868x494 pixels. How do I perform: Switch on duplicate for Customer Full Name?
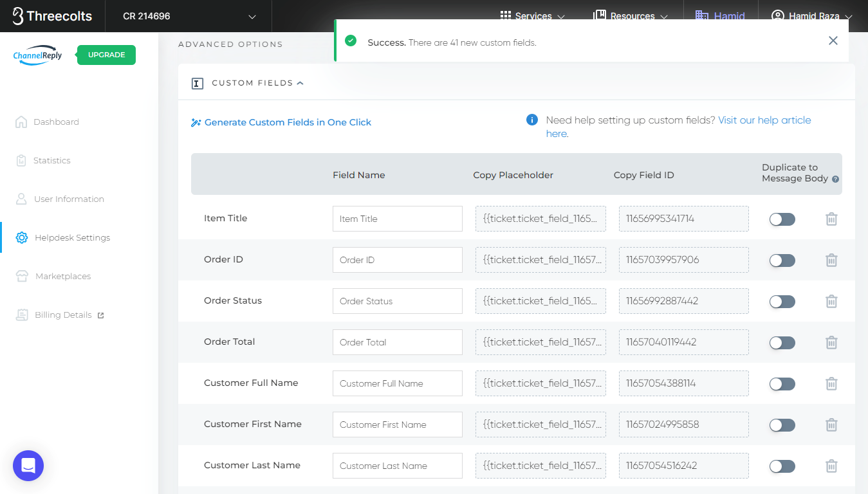(x=782, y=384)
